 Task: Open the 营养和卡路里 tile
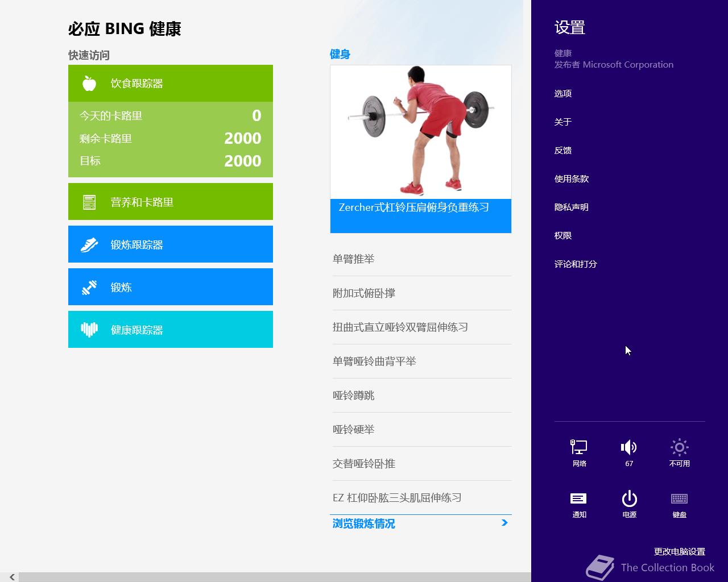click(x=171, y=202)
